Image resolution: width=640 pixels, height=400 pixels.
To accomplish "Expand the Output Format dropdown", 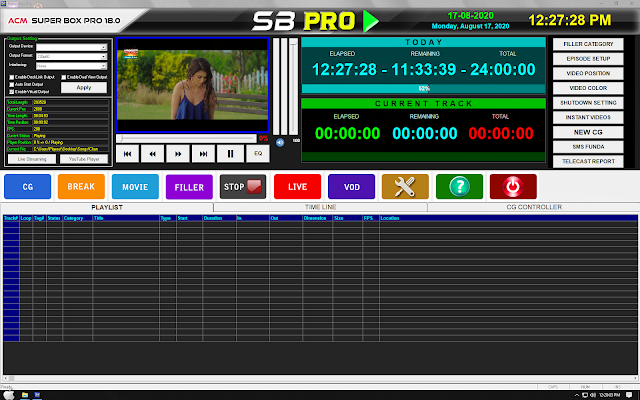I will (104, 57).
